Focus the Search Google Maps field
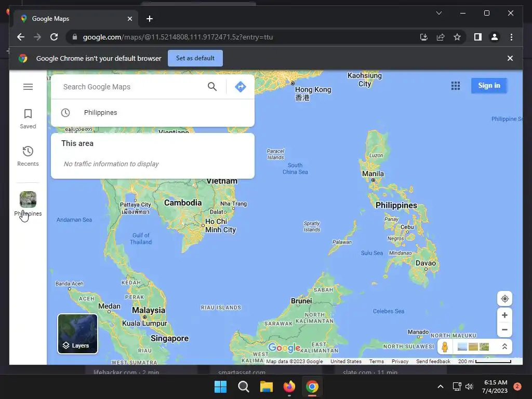Viewport: 532px width, 399px height. pyautogui.click(x=132, y=87)
